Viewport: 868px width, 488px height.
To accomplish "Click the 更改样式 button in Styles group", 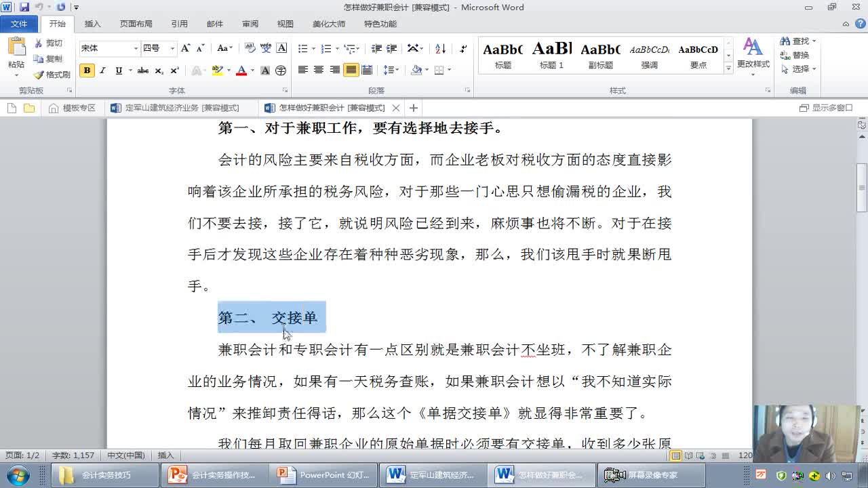I will click(x=753, y=58).
